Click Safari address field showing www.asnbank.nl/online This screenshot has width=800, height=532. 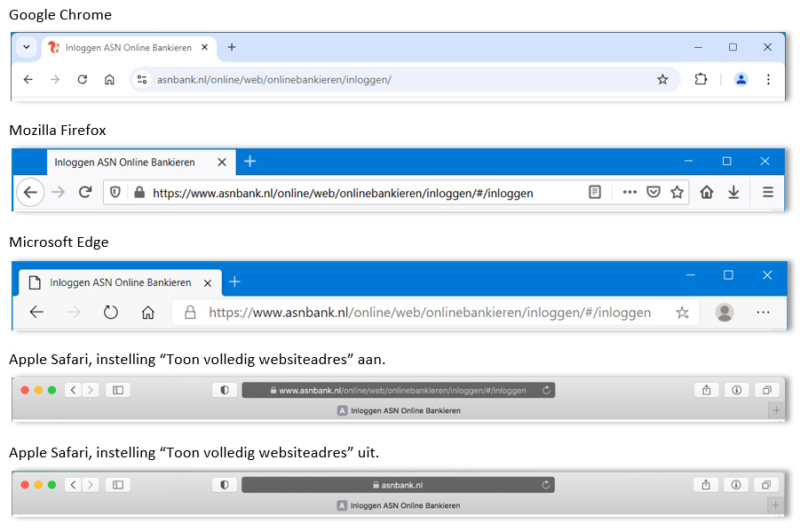click(399, 390)
